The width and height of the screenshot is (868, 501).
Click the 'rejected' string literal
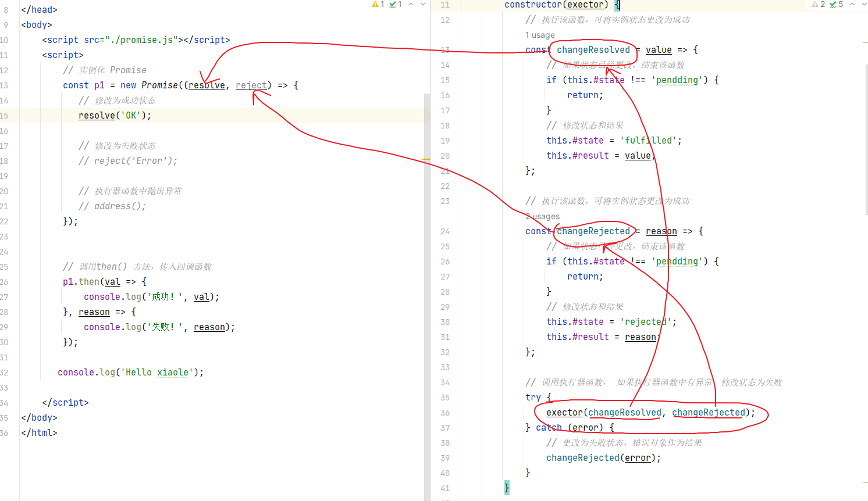click(646, 322)
